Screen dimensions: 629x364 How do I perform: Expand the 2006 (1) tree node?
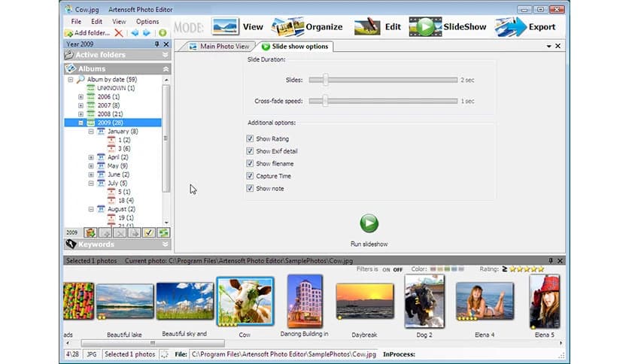point(81,96)
